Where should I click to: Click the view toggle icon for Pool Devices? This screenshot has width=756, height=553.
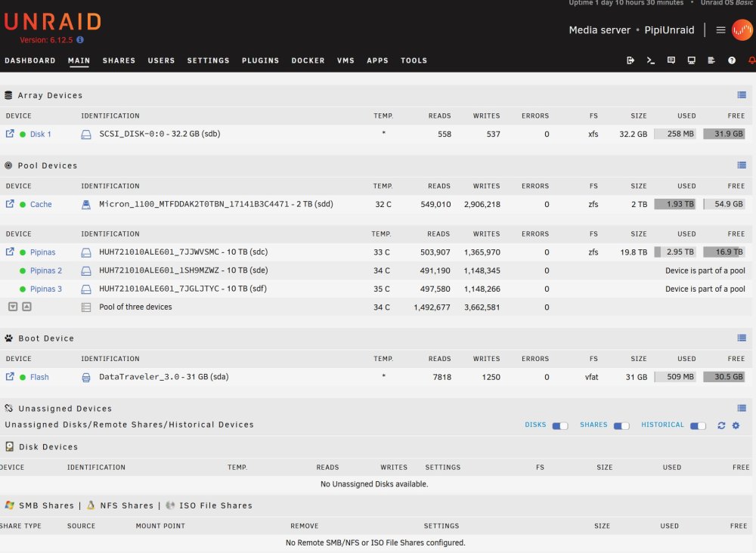(x=742, y=165)
